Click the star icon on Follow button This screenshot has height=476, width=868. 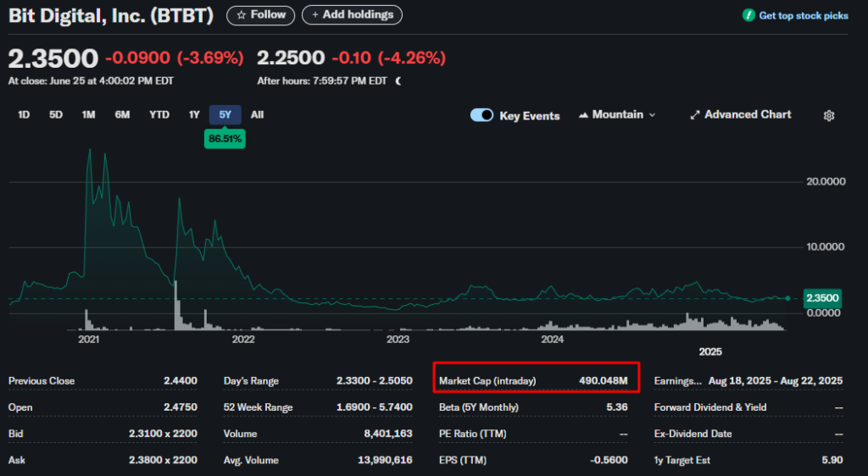[242, 15]
